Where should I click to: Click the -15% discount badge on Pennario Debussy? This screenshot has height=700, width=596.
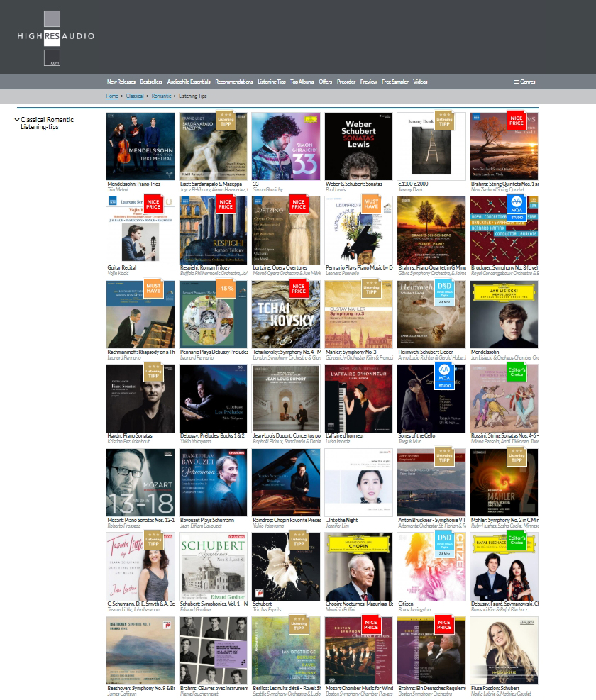tap(226, 289)
